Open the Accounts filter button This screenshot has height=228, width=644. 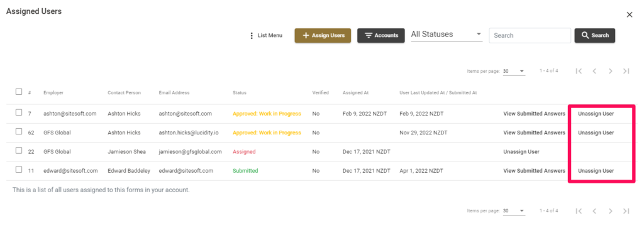pos(380,36)
